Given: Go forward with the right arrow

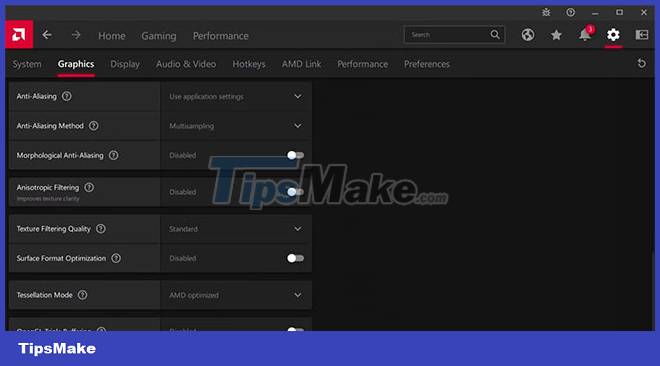Looking at the screenshot, I should (76, 35).
